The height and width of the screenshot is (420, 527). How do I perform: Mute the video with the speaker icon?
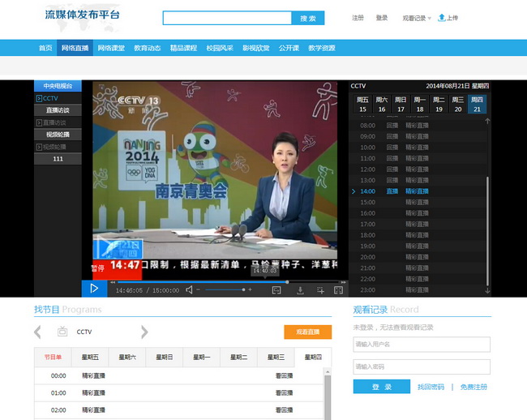(x=189, y=290)
